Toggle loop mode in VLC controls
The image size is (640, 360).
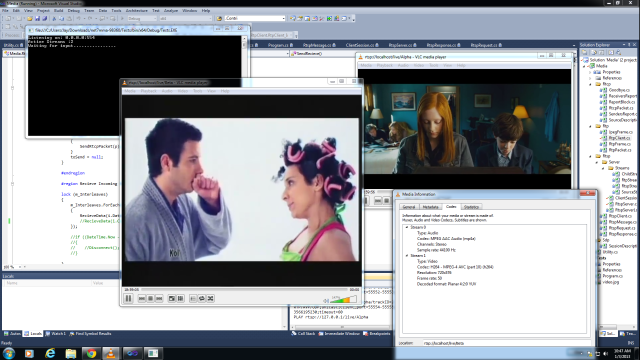(x=202, y=299)
